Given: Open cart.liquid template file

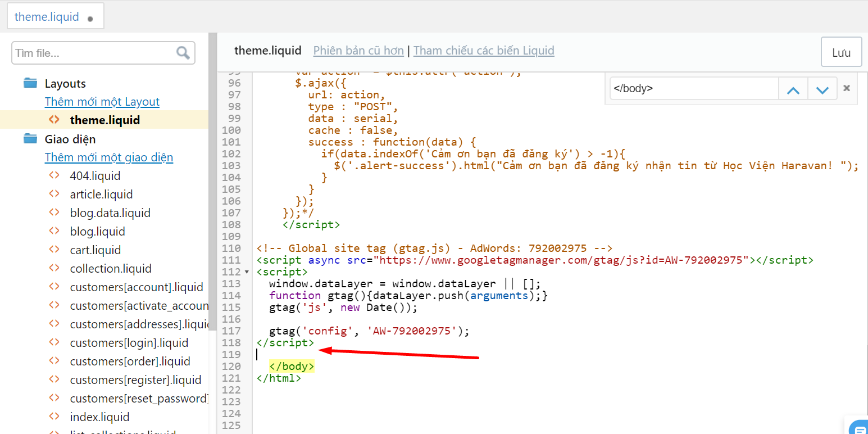Looking at the screenshot, I should pos(95,250).
